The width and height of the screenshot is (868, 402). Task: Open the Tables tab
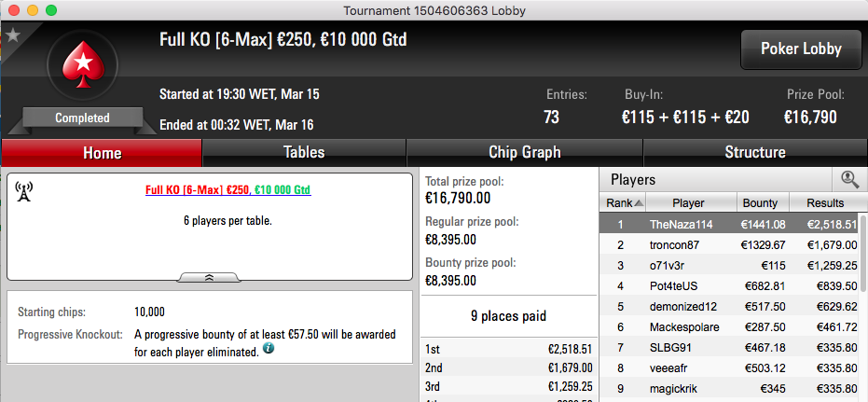[304, 152]
